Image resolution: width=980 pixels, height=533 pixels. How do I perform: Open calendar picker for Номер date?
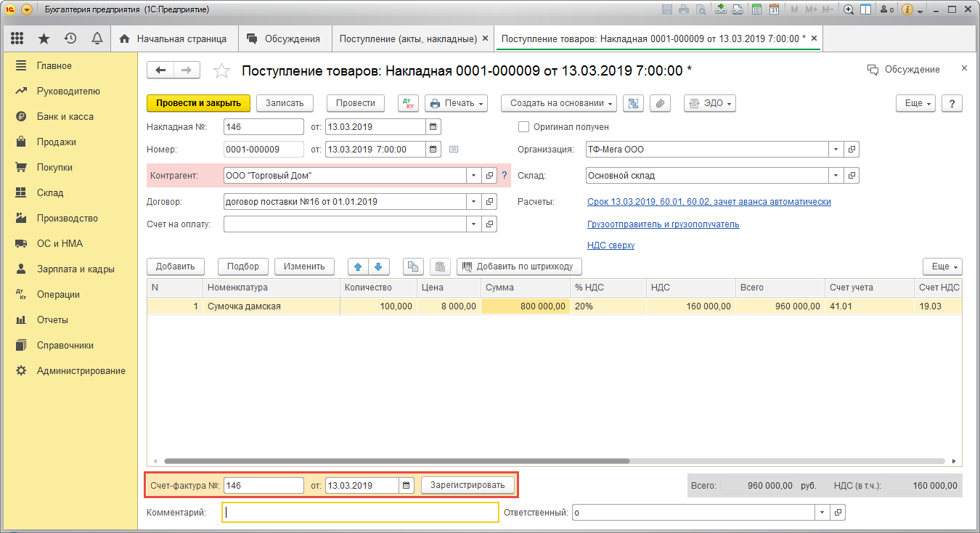tap(433, 150)
